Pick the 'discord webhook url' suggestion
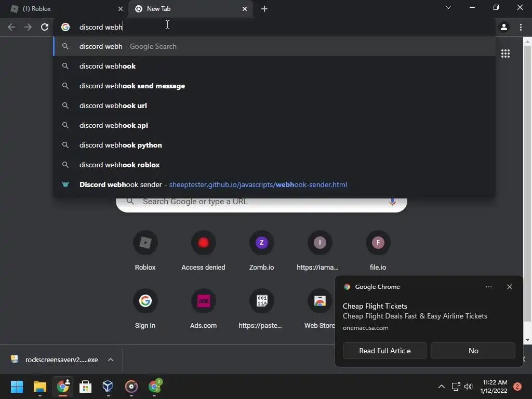The image size is (532, 399). (x=274, y=105)
